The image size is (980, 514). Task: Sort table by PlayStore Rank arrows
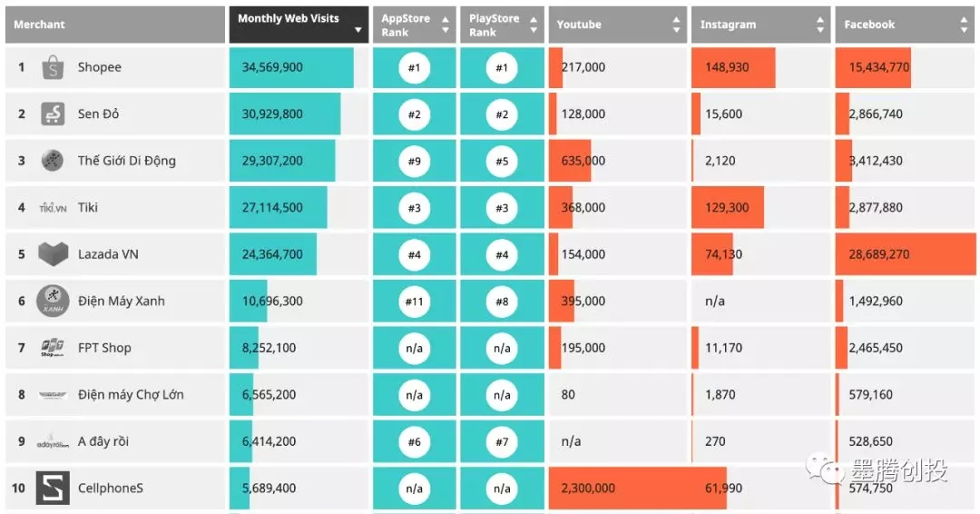pyautogui.click(x=532, y=25)
